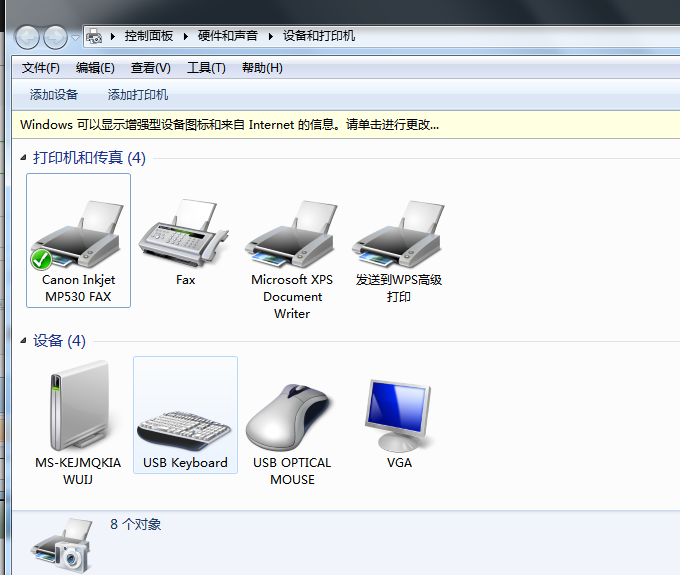Click the 打印机和传真 (4) group header text
This screenshot has width=680, height=575.
[89, 158]
